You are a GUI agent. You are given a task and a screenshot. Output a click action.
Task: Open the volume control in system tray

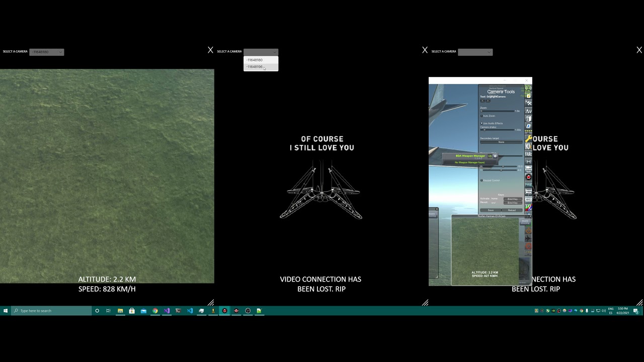pos(604,311)
